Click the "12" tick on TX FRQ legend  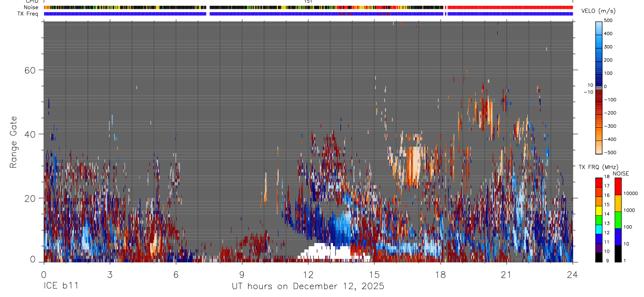(607, 233)
